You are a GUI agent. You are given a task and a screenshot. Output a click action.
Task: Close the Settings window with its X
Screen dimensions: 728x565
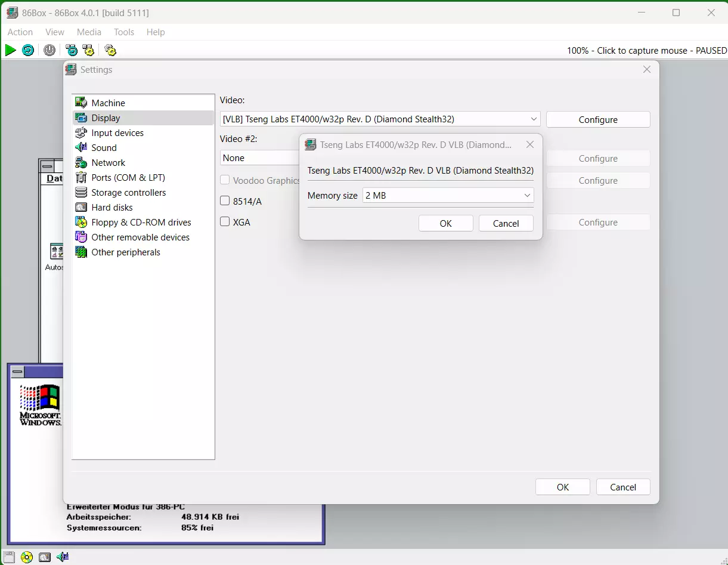click(x=647, y=69)
